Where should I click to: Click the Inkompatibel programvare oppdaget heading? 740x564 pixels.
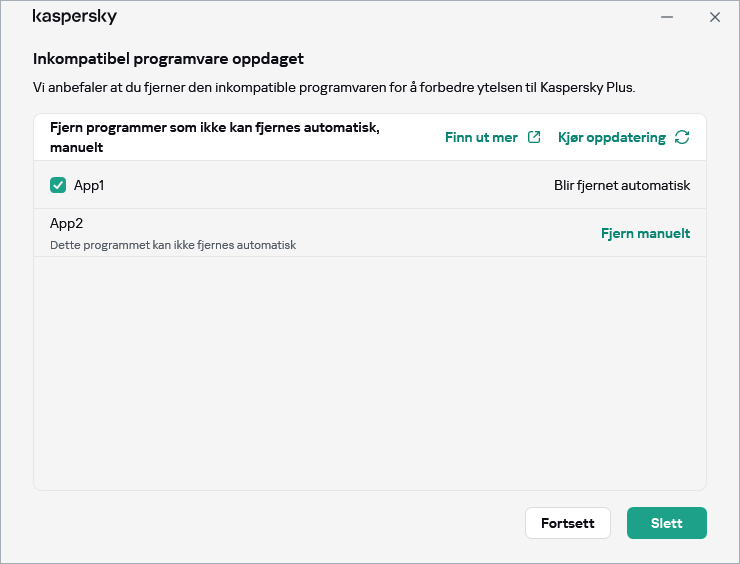(168, 59)
